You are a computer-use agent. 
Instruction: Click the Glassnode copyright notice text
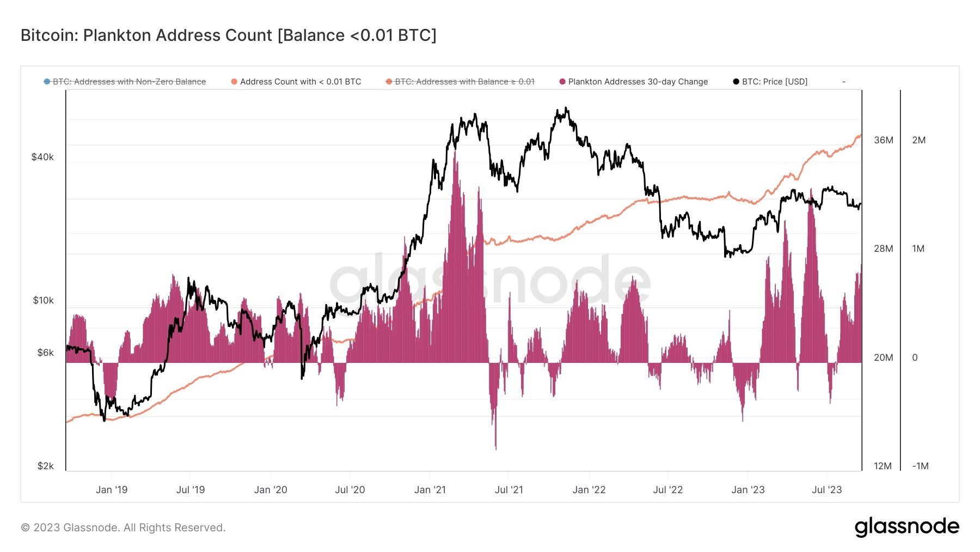pyautogui.click(x=123, y=527)
